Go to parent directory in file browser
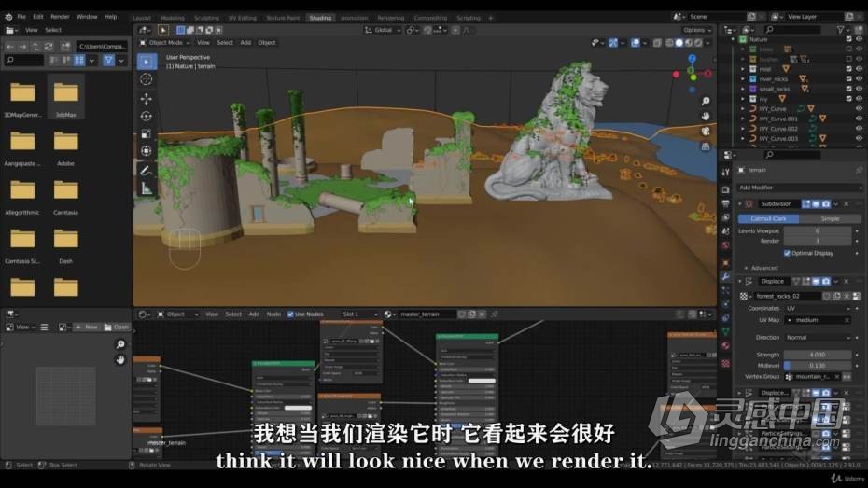868x488 pixels. click(x=35, y=47)
